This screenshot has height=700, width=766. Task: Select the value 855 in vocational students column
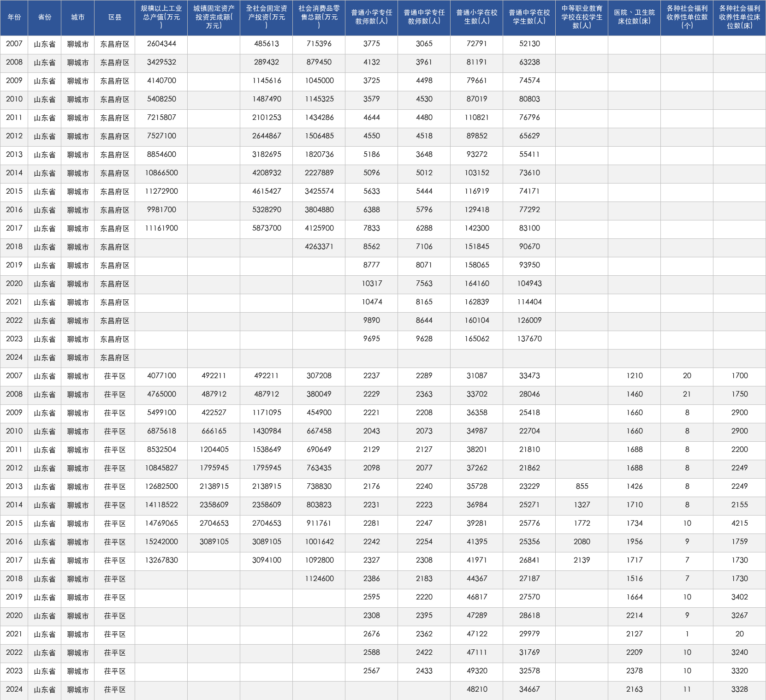click(x=582, y=487)
